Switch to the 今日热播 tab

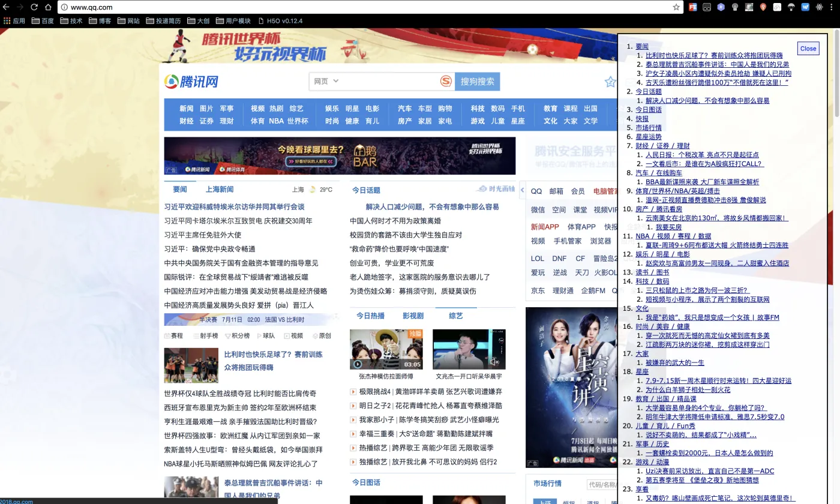(x=370, y=316)
